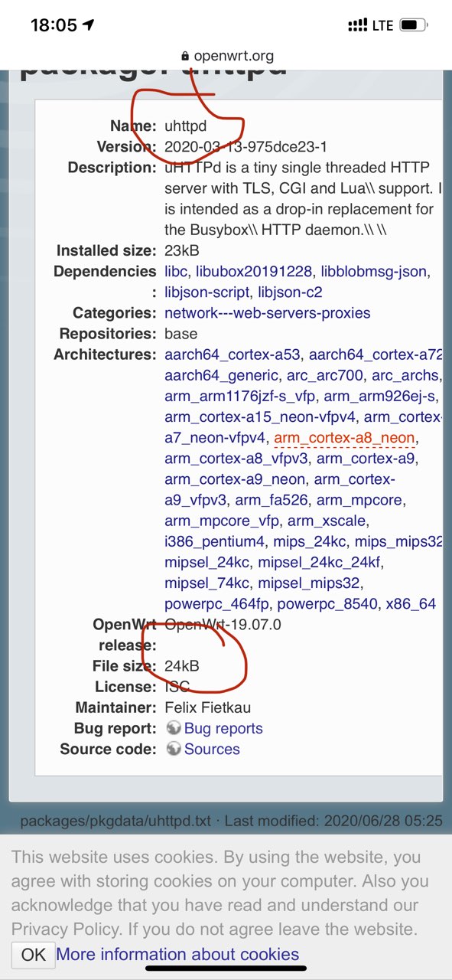Tap the ISC license value
452x980 pixels.
[x=177, y=687]
